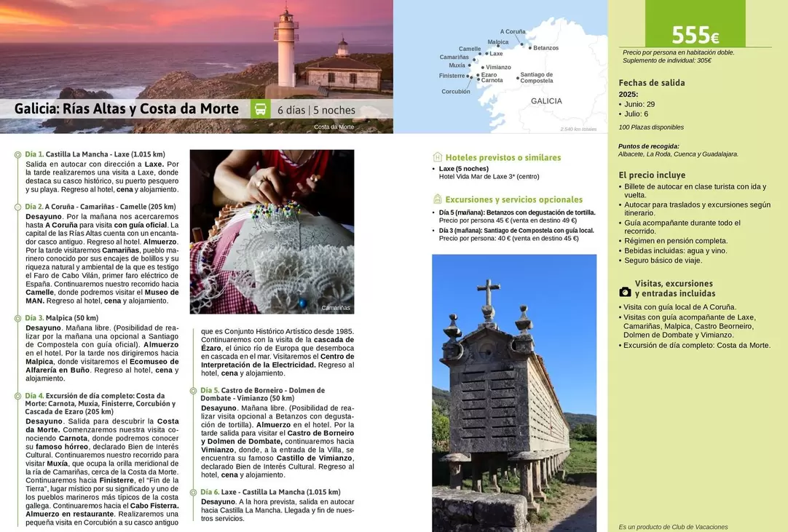Click the Hoteles previstos o similares heading
Image resolution: width=788 pixels, height=532 pixels.
point(503,158)
